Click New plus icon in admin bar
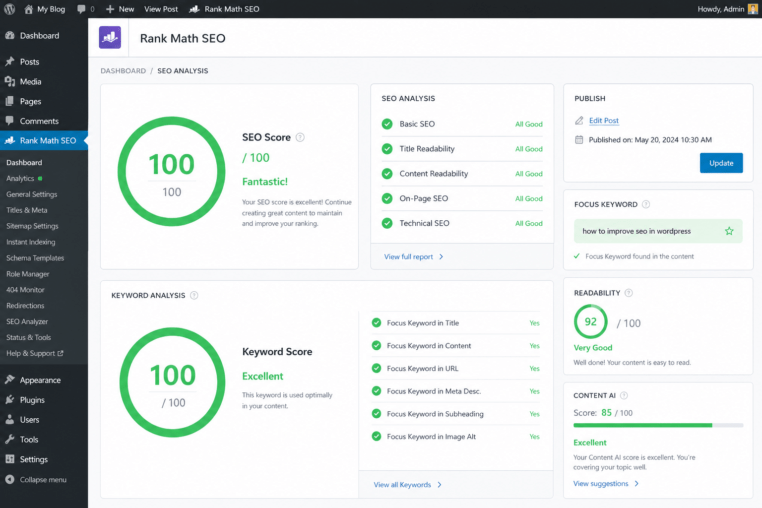The width and height of the screenshot is (762, 508). (110, 9)
